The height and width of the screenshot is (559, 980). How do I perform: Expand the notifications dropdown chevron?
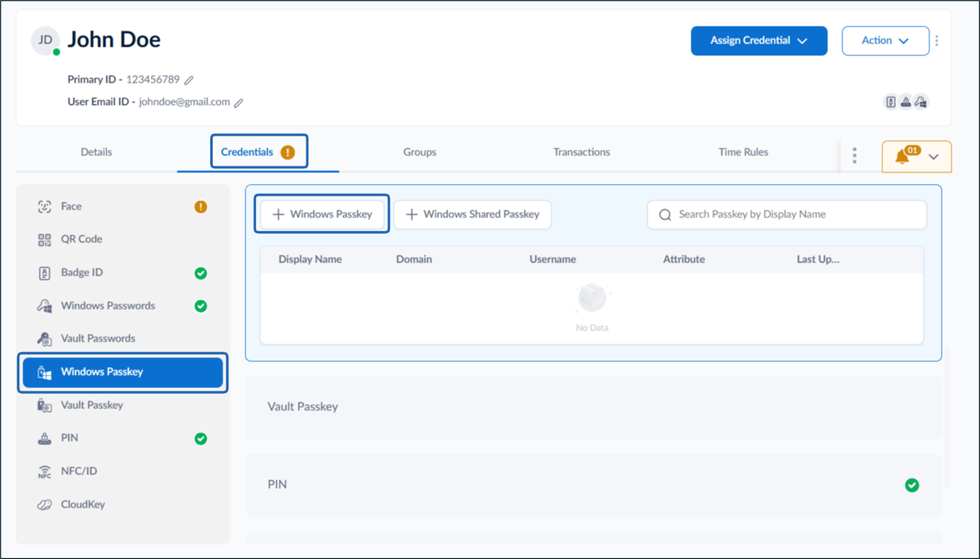(933, 157)
